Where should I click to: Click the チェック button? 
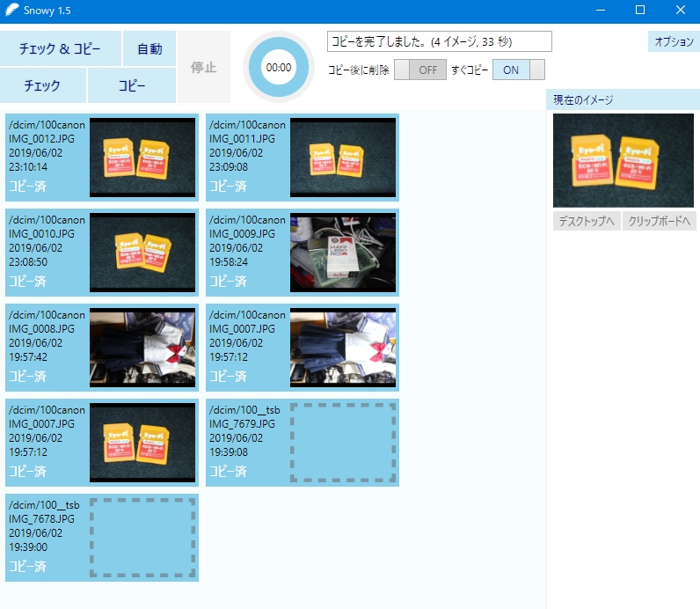coord(43,85)
